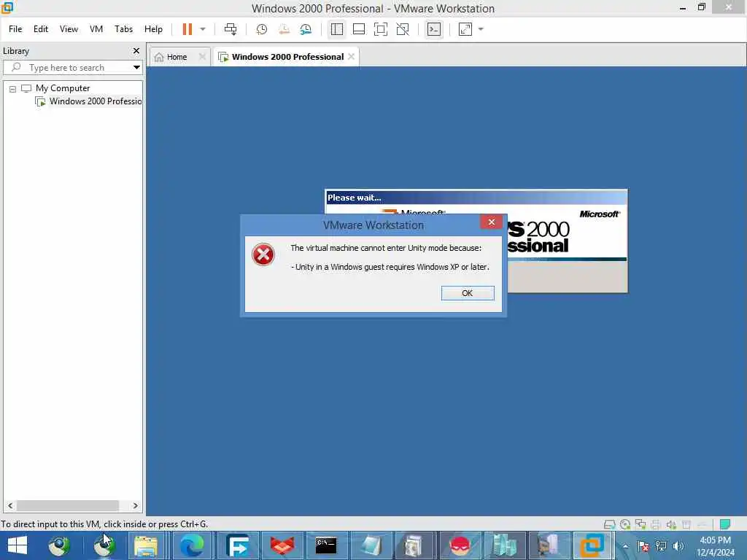Collapse the My Computer tree node
747x560 pixels.
(13, 88)
